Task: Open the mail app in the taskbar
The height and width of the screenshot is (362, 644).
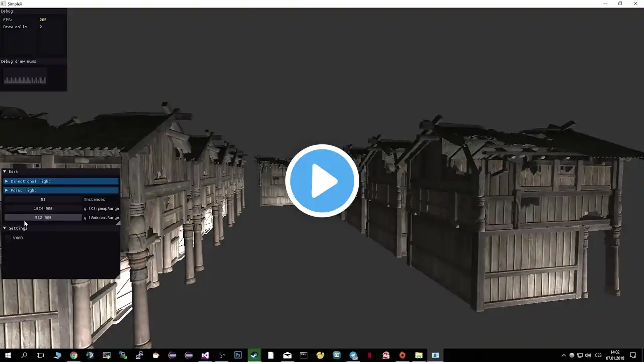Action: [x=287, y=355]
